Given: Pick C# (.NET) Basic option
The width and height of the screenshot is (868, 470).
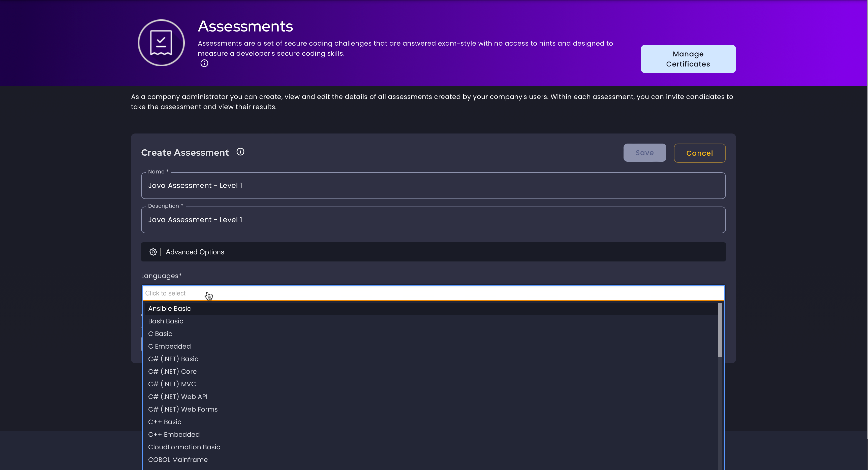Looking at the screenshot, I should click(x=431, y=359).
